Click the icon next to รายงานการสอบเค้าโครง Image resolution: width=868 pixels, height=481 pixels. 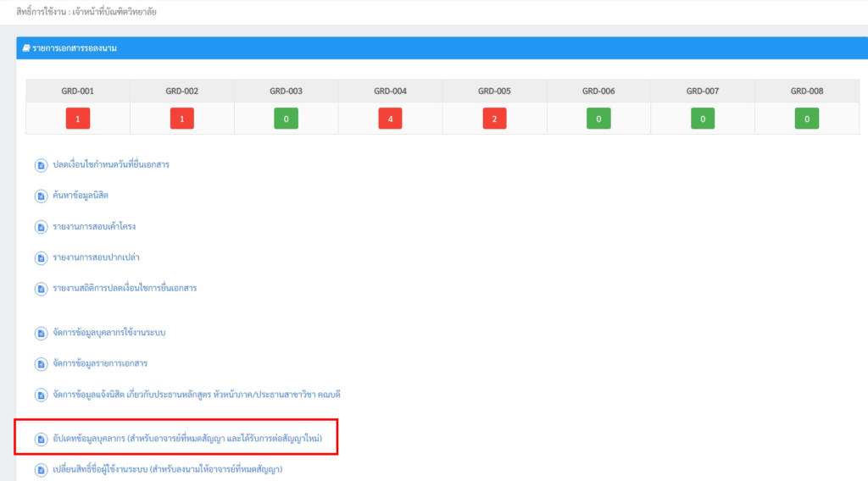40,227
